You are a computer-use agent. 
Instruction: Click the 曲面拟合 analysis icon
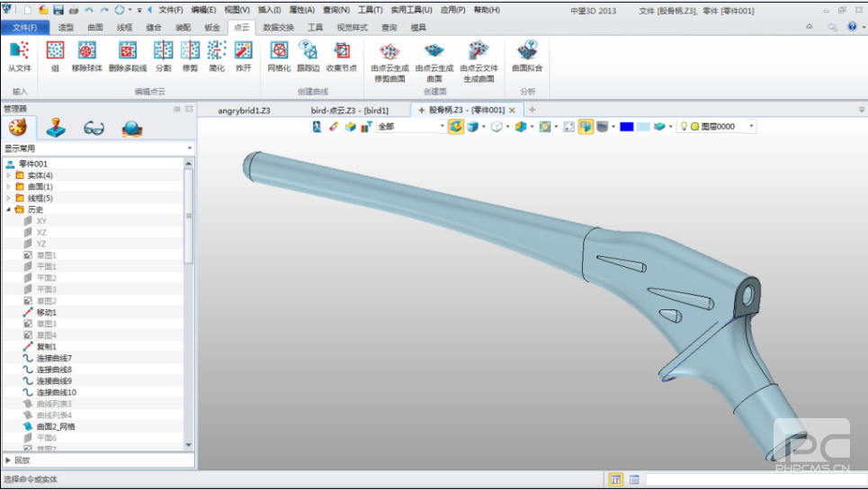[x=527, y=54]
